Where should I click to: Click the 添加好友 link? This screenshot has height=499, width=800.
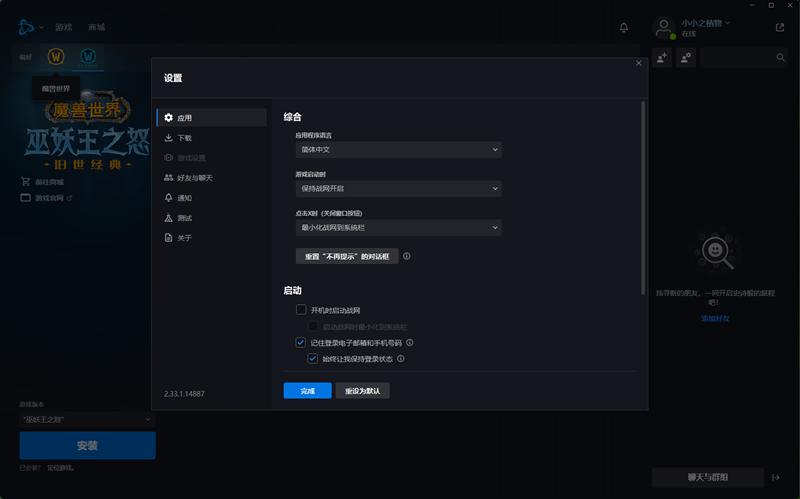[715, 318]
